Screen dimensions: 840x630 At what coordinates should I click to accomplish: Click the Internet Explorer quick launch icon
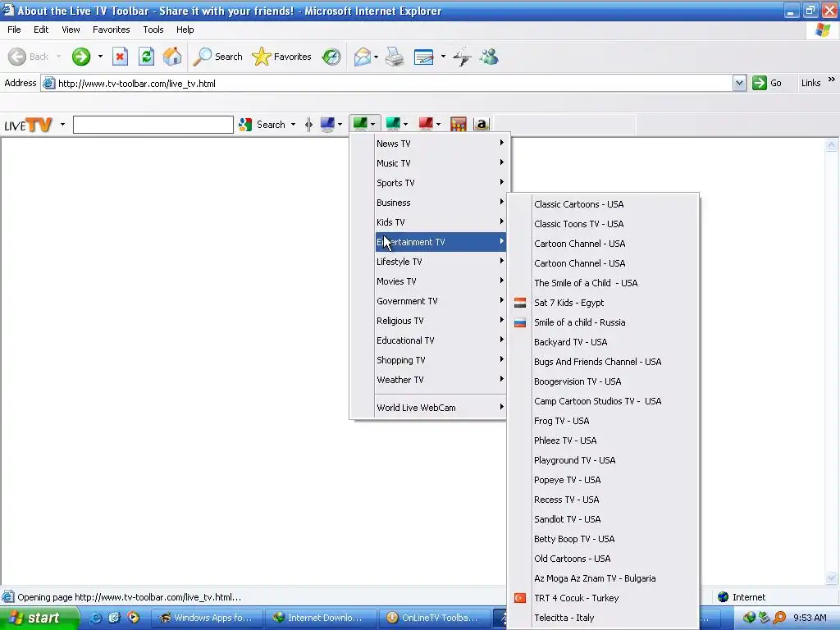coord(95,618)
